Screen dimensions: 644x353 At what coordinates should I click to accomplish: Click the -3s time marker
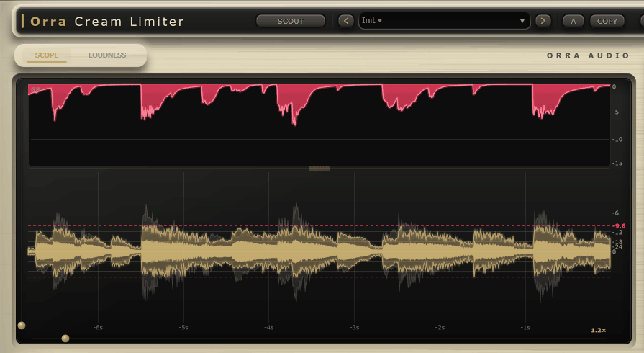pyautogui.click(x=355, y=328)
